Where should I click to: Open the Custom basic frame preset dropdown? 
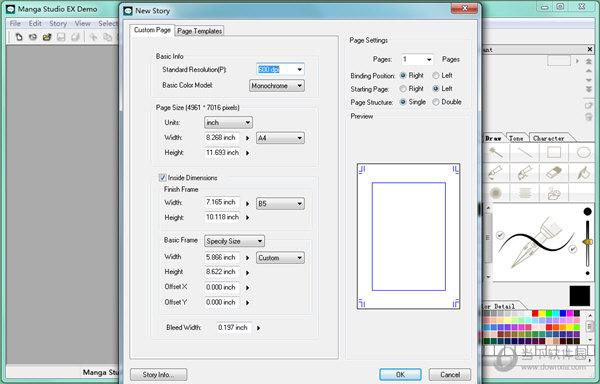pos(280,258)
